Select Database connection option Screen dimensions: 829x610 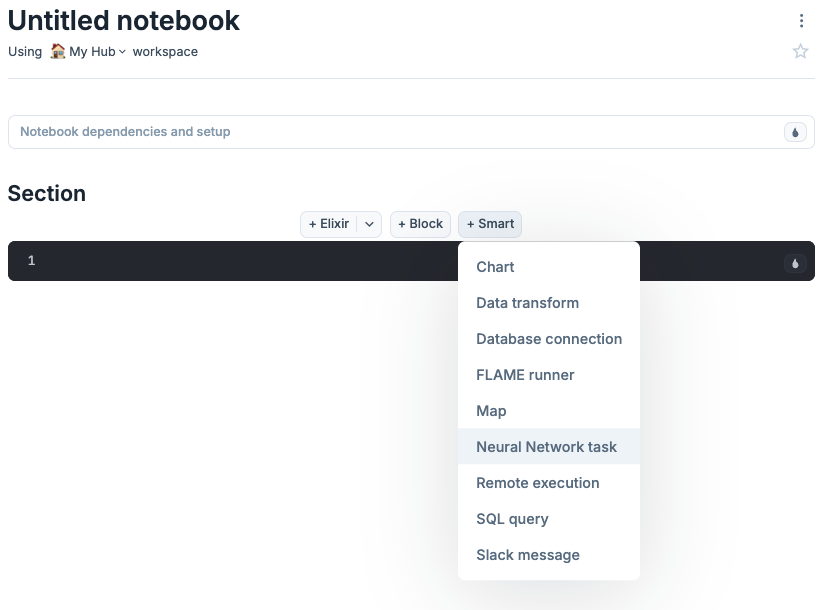[x=549, y=339]
